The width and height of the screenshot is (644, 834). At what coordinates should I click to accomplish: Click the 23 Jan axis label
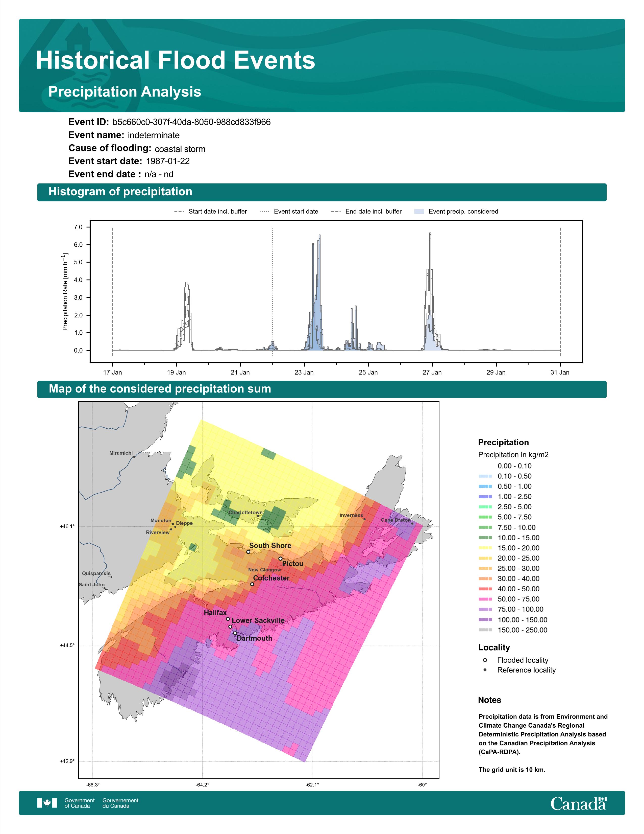[304, 372]
